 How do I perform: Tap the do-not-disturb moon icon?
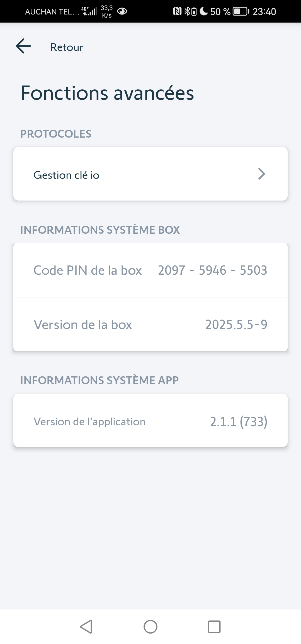pos(204,11)
